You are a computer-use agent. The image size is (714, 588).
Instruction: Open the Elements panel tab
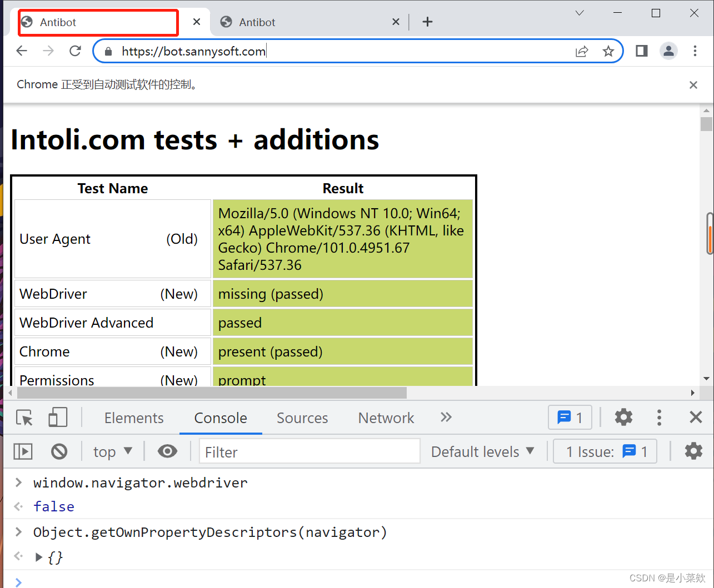[134, 418]
